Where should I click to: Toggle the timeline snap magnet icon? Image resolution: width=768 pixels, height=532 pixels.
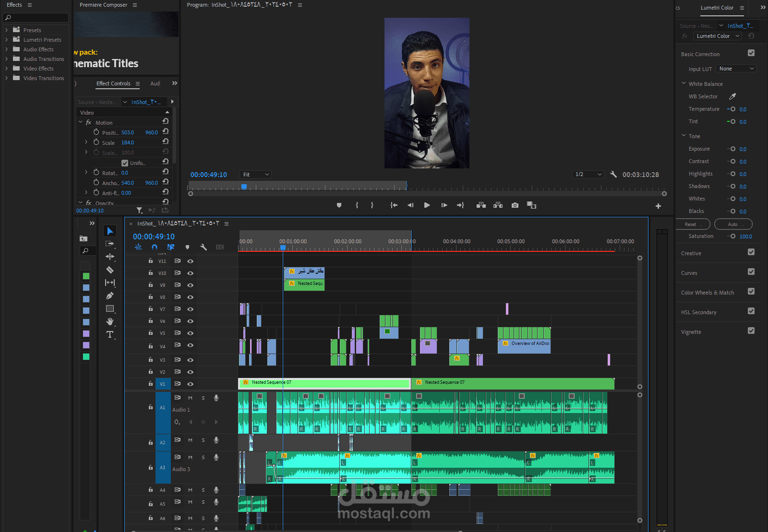coord(154,247)
